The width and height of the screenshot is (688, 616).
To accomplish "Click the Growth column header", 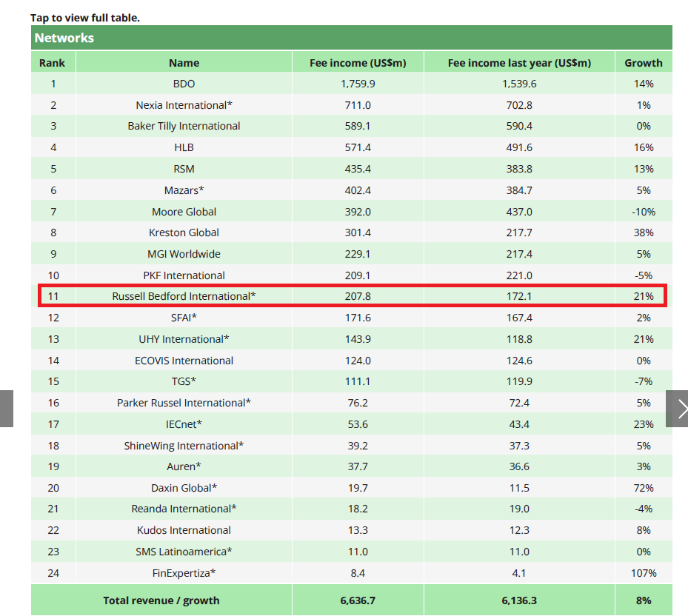I will pyautogui.click(x=644, y=63).
